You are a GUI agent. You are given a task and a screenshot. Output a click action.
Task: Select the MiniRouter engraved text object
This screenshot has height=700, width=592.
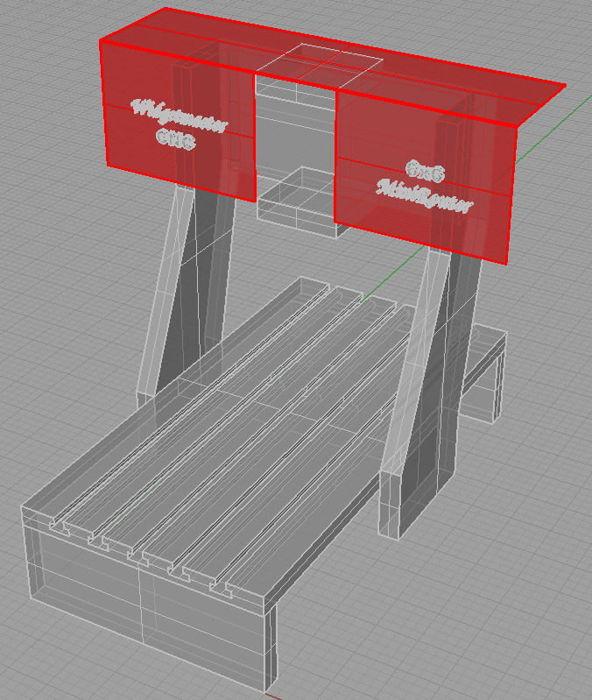424,197
